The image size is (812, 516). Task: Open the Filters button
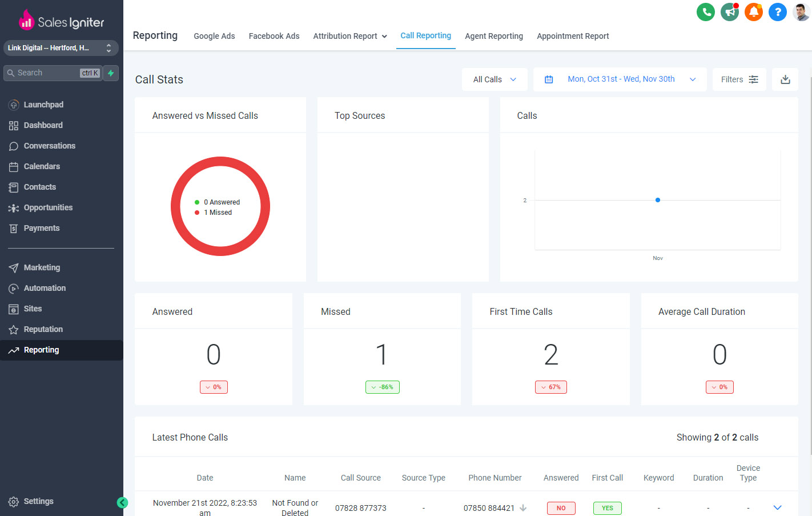(x=739, y=79)
